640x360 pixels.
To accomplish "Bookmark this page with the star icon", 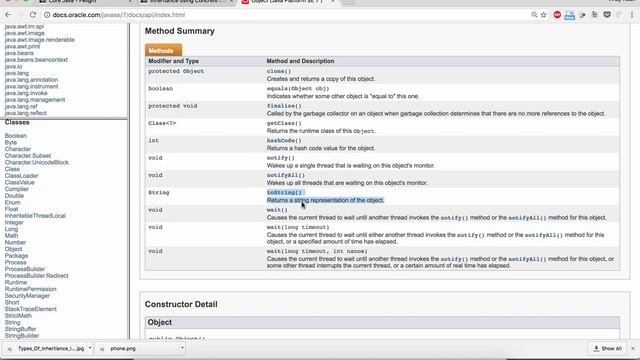I will coord(544,15).
